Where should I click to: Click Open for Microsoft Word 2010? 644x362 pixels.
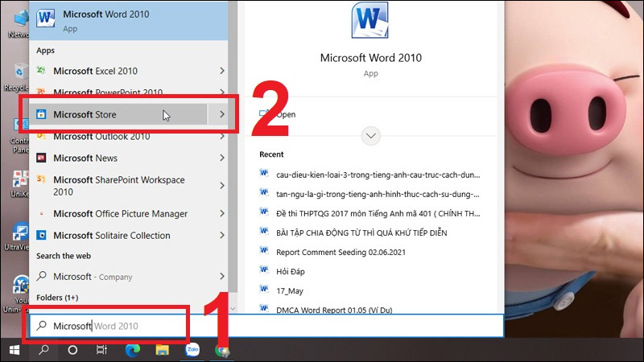point(285,114)
